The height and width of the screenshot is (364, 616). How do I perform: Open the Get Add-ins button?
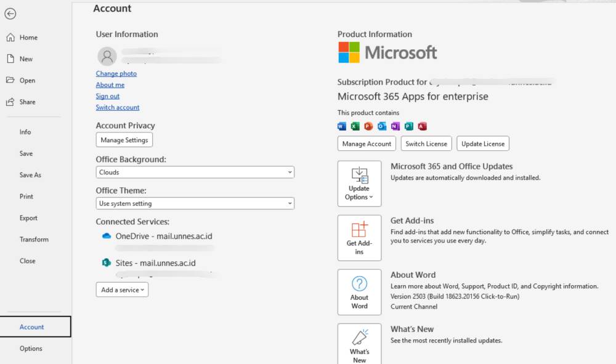click(359, 238)
